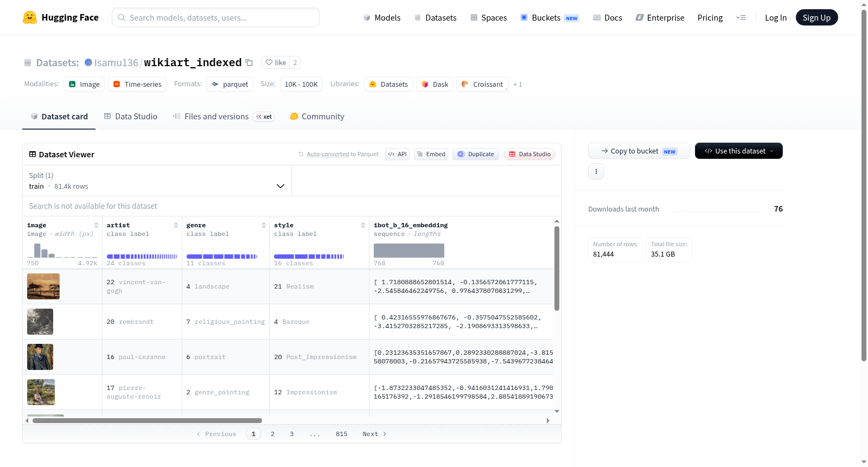Switch to the Data Studio tab
Screen dimensions: 868x467
coord(131,117)
